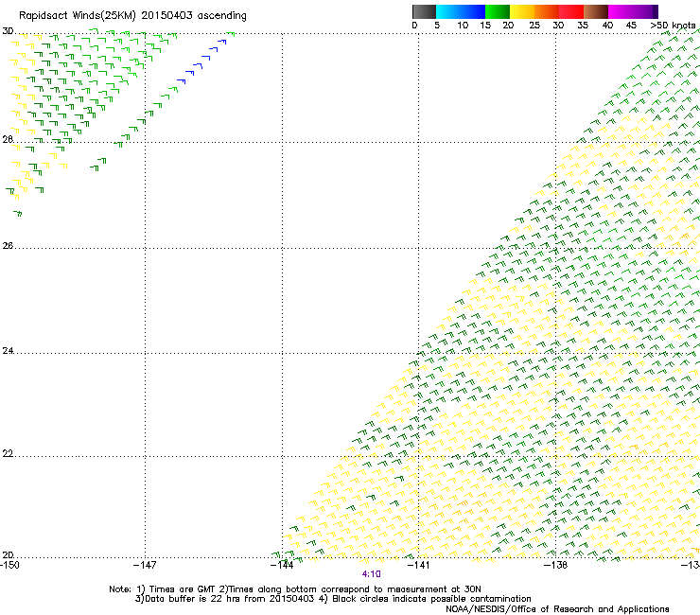Screen dimensions: 700x615
Task: Click the '>50 knots' legend label
Action: coord(673,26)
